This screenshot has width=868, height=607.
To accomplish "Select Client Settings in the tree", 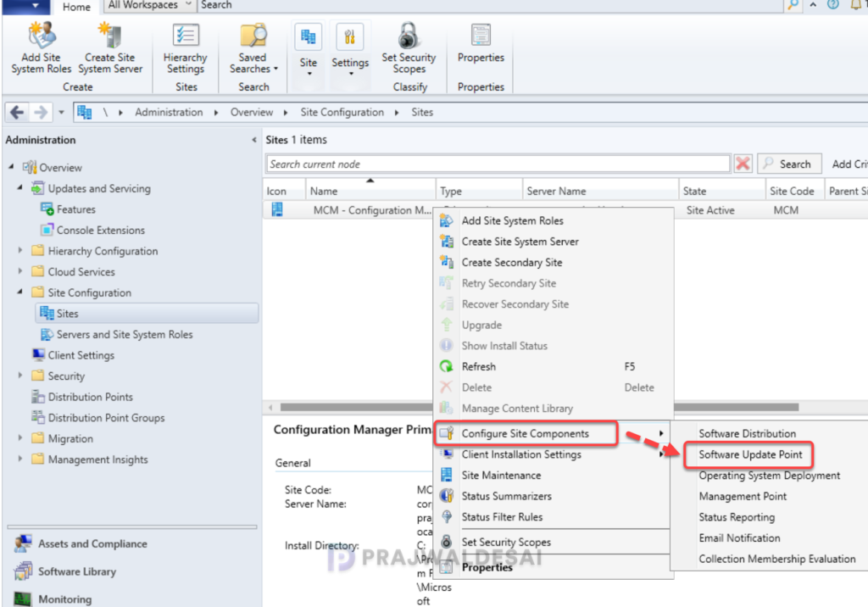I will (x=81, y=355).
